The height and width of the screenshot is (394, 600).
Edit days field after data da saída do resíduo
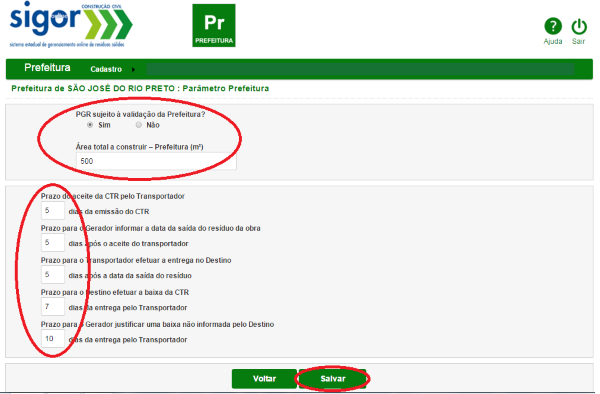coord(53,275)
